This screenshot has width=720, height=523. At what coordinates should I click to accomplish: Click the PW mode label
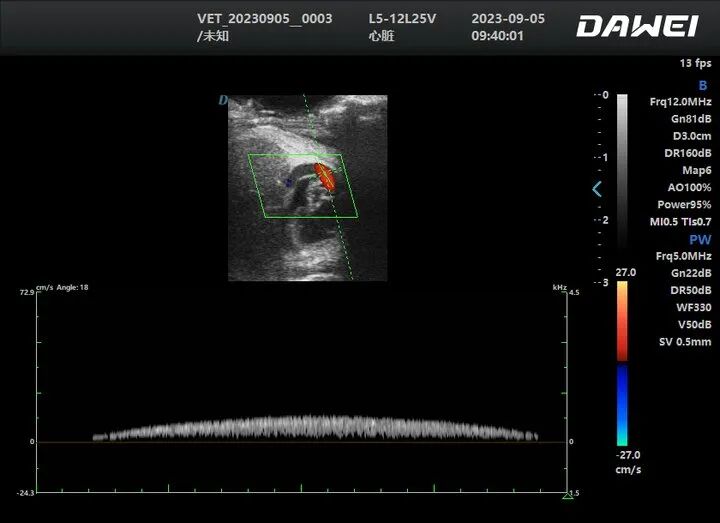(x=700, y=240)
